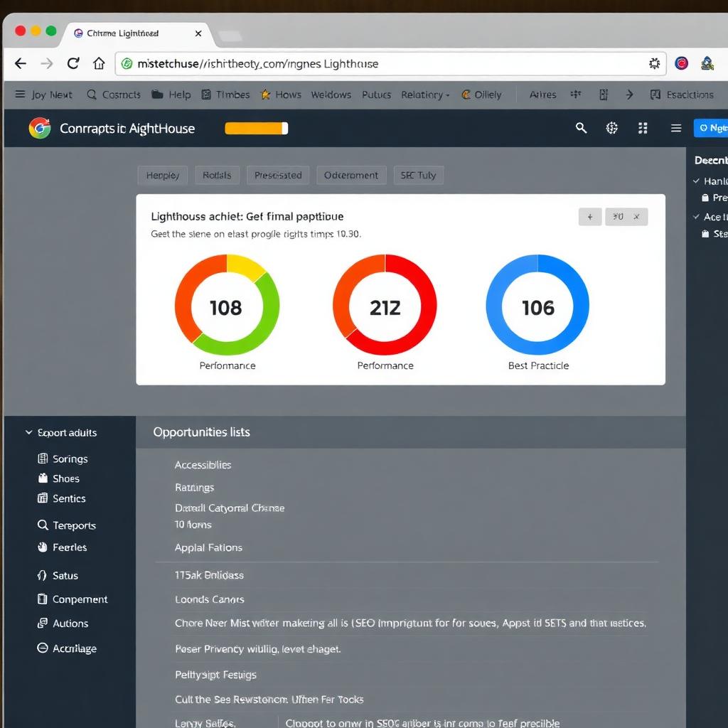The image size is (728, 728).
Task: Focus the browser address bar URL field
Action: (x=391, y=63)
